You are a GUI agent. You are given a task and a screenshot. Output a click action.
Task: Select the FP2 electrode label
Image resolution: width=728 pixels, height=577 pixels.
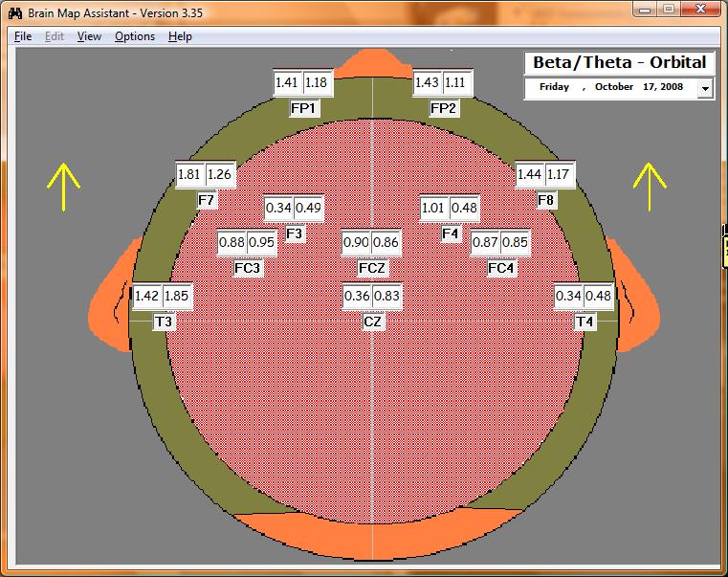(x=443, y=109)
